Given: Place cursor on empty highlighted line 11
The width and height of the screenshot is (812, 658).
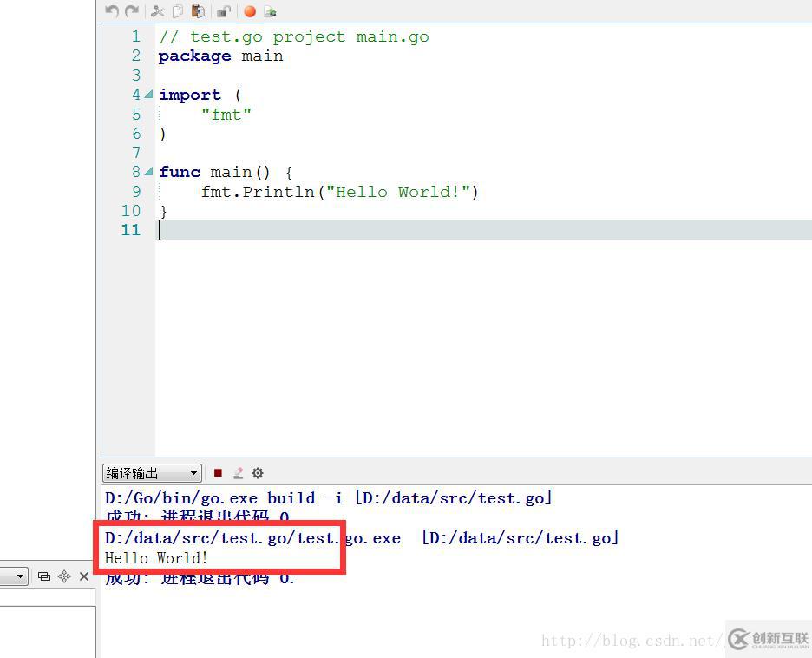Looking at the screenshot, I should (482, 230).
